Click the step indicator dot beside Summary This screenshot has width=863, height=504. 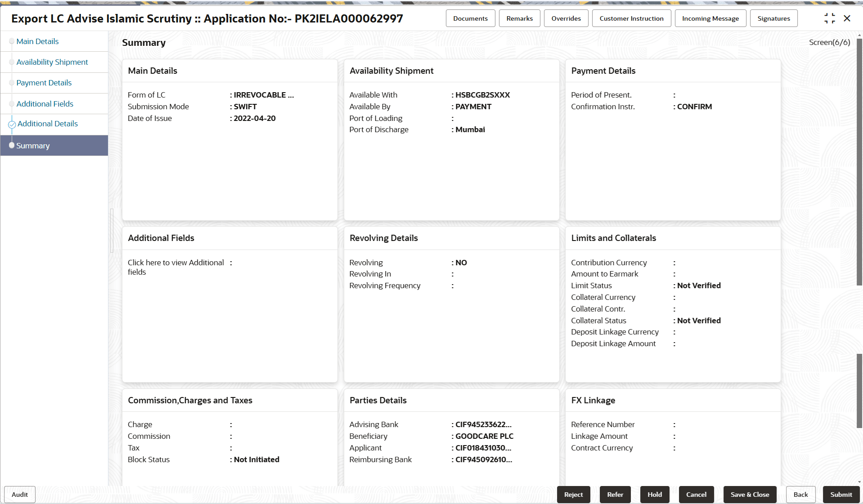[x=12, y=145]
